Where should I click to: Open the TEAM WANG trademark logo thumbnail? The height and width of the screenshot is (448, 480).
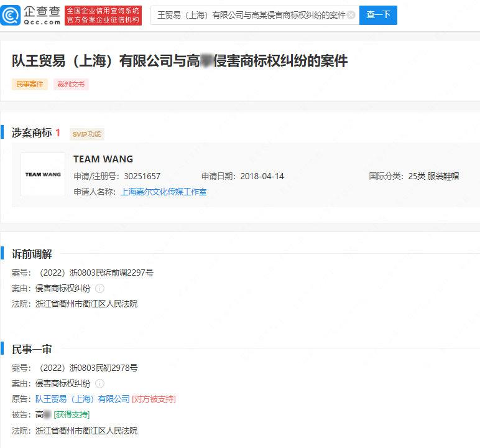tap(43, 175)
